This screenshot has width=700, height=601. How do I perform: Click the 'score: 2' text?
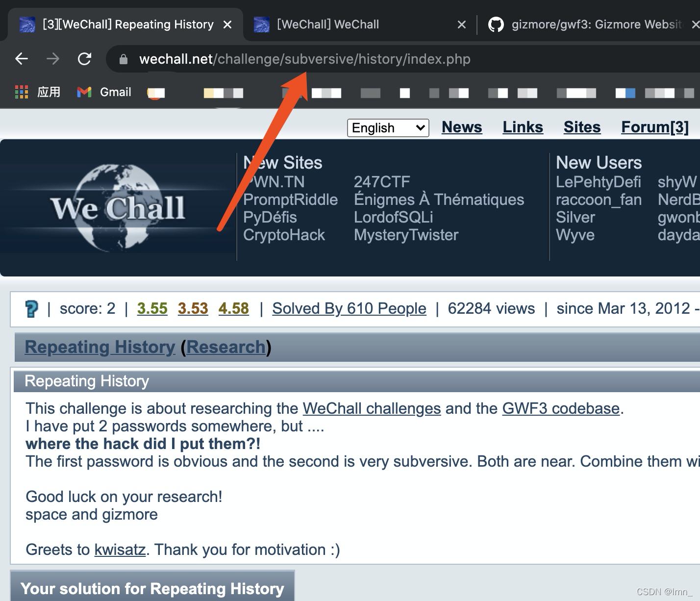(x=87, y=308)
